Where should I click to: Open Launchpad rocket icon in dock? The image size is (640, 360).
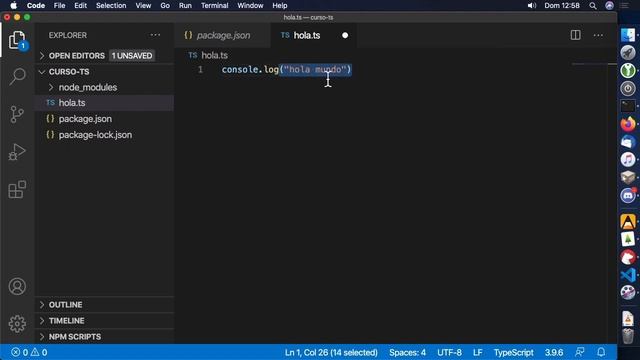coord(628,53)
